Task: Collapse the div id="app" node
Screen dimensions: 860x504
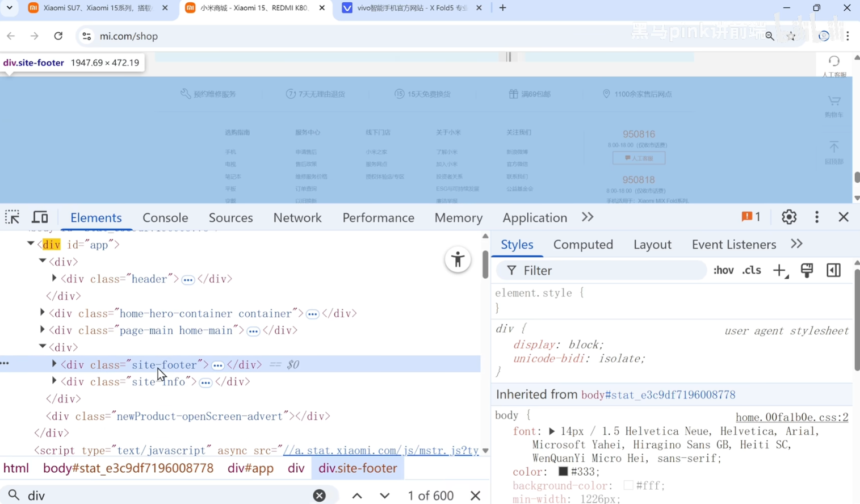Action: [31, 244]
